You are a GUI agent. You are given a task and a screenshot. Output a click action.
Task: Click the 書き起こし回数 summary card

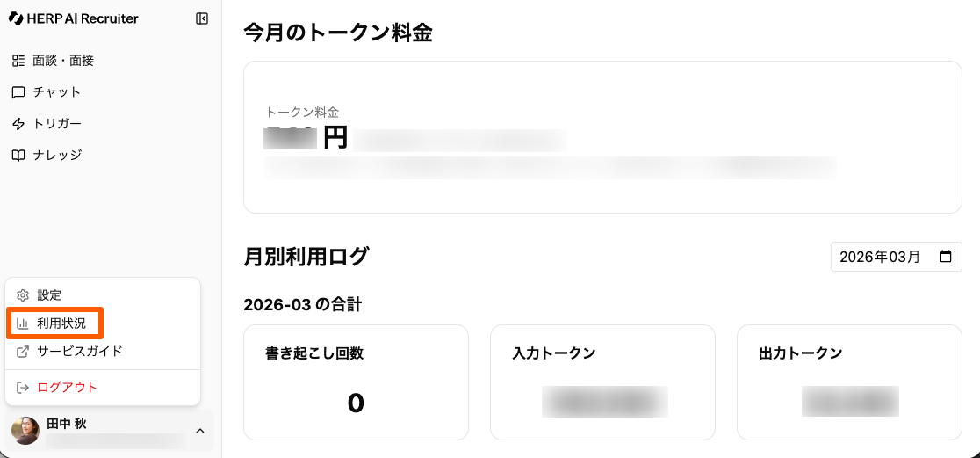(356, 382)
